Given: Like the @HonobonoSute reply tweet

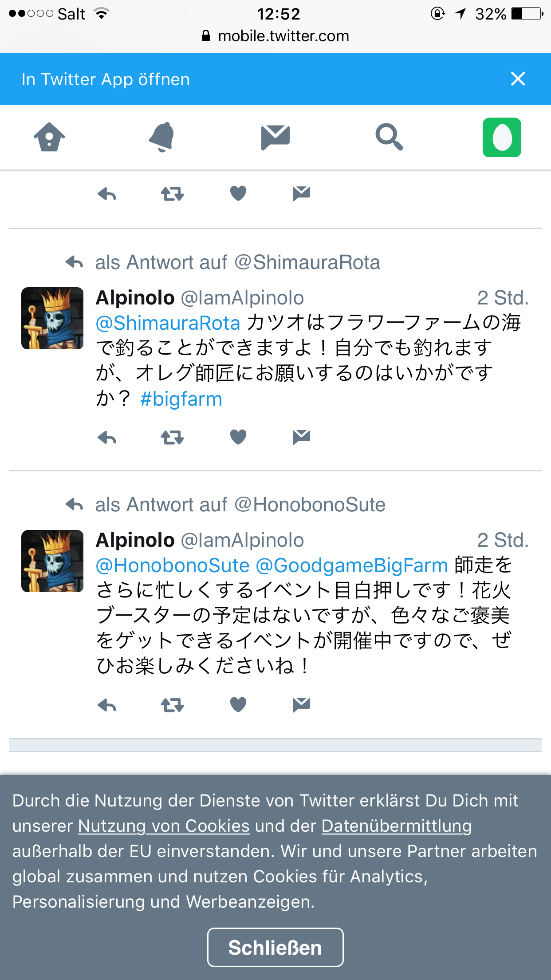Looking at the screenshot, I should (x=238, y=705).
